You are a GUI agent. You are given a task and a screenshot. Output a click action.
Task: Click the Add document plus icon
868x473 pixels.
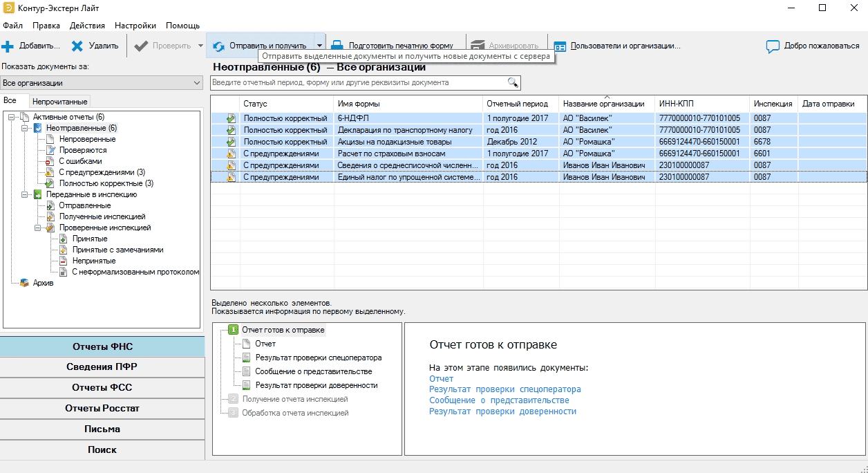8,46
